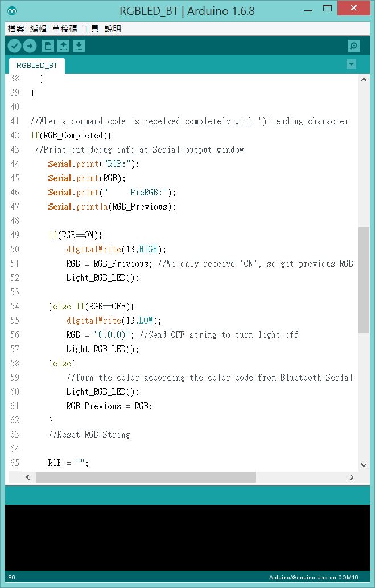Viewport: 375px width, 588px height.
Task: Click the vertical scrollbar down arrow
Action: click(364, 465)
